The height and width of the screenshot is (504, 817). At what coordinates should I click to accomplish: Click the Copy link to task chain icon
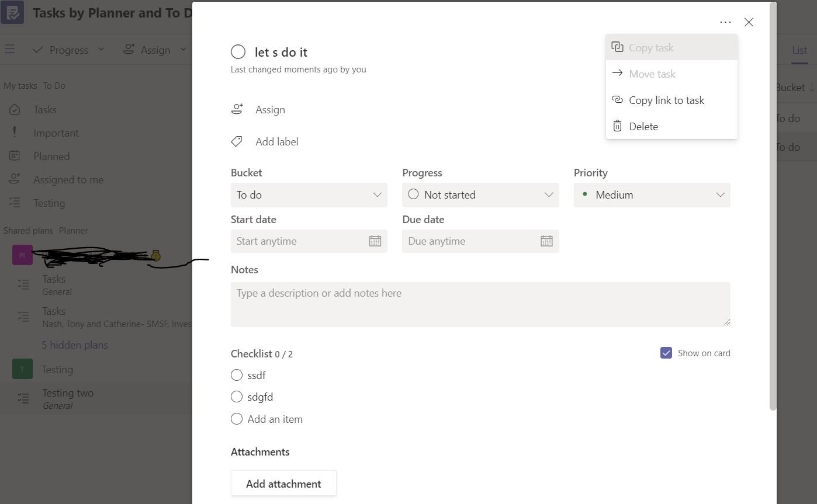(x=617, y=99)
